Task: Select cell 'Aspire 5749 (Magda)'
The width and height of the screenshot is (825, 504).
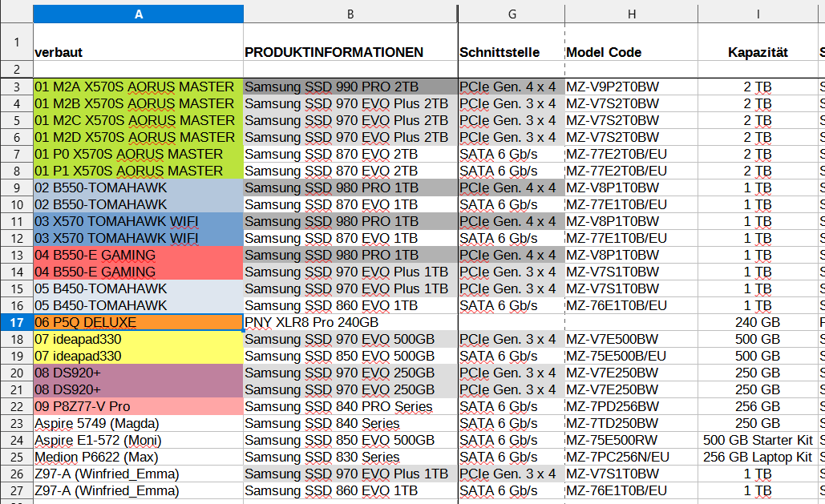Action: point(139,424)
